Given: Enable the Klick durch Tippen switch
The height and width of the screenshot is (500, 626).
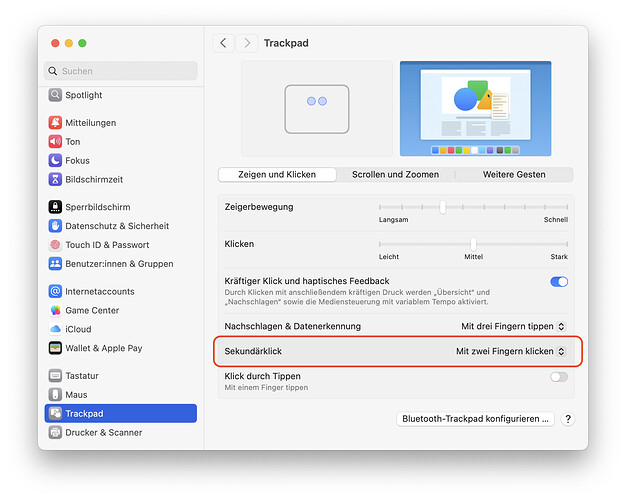Looking at the screenshot, I should coord(558,377).
